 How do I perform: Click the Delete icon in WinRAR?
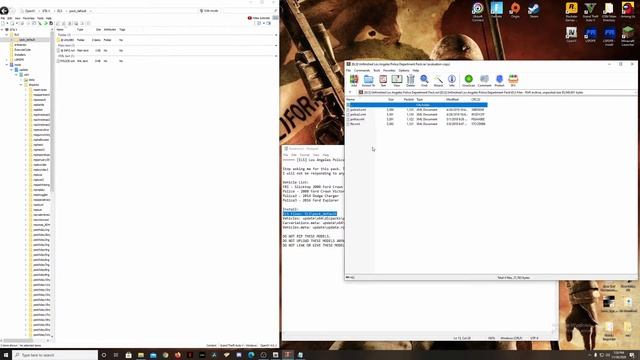tap(411, 80)
